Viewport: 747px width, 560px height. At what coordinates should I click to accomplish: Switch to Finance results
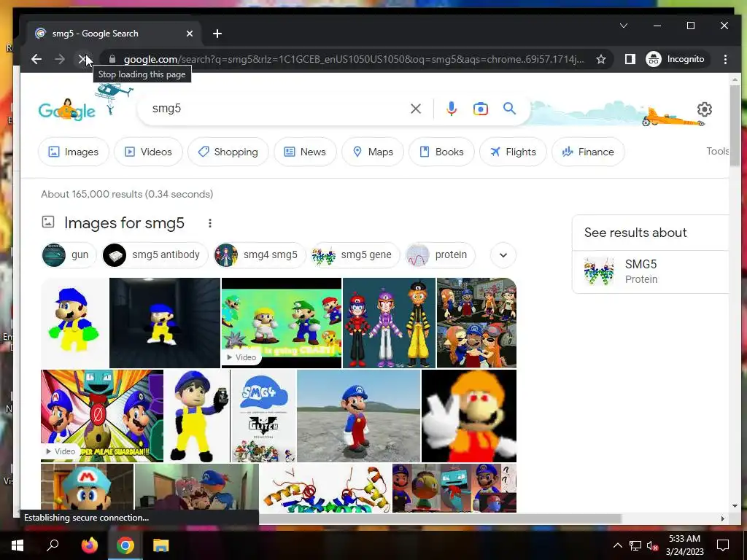(588, 152)
